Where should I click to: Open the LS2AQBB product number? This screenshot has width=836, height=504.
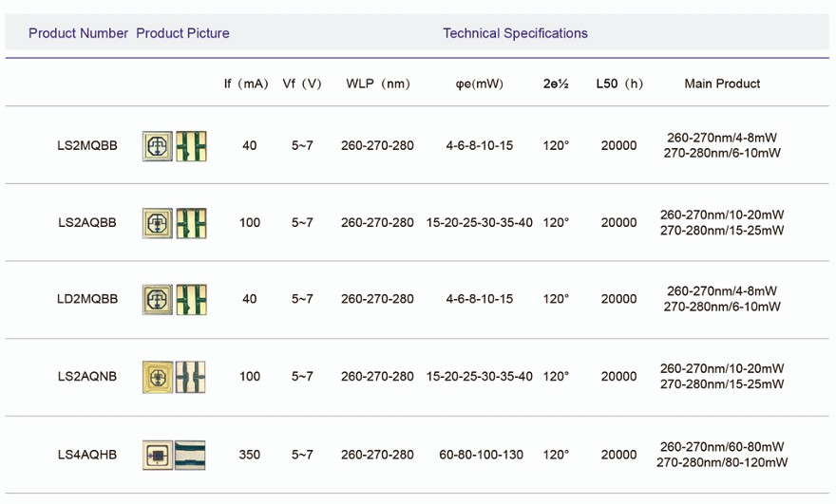87,223
